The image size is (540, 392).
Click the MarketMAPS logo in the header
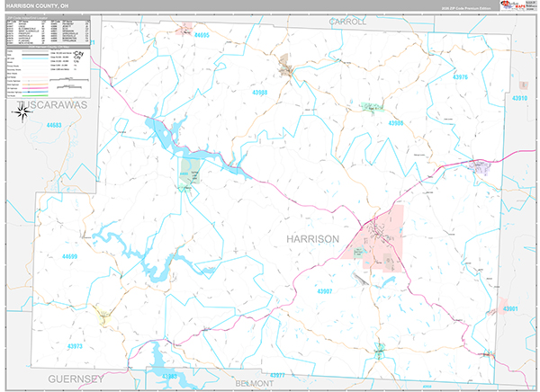(x=512, y=4)
